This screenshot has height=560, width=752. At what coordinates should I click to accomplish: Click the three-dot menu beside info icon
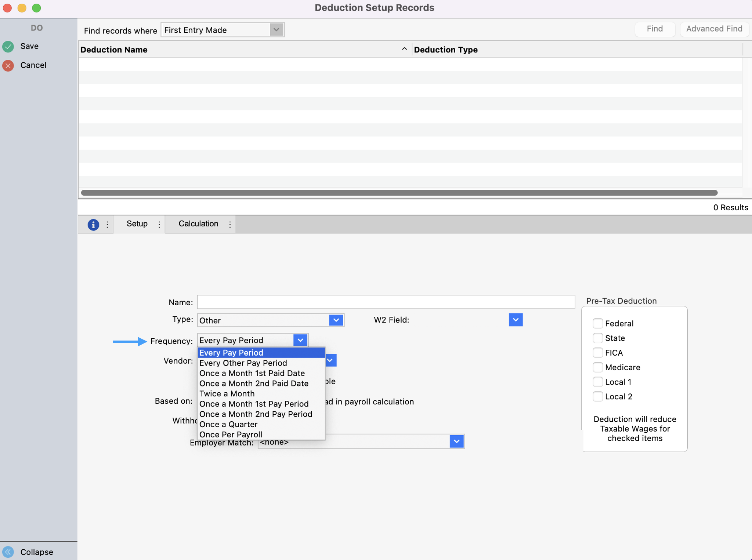pos(107,225)
